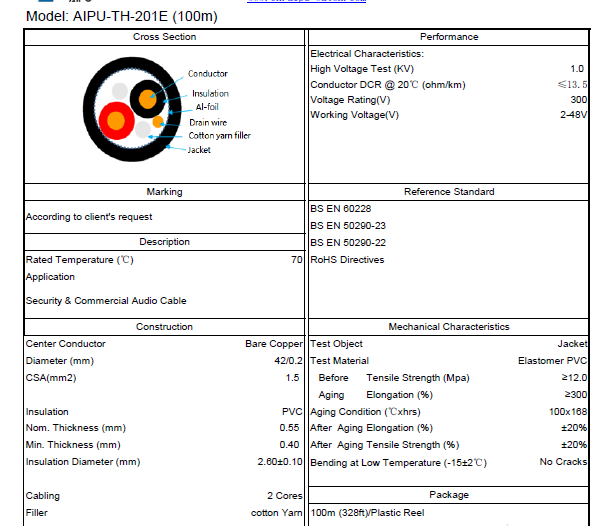Click Diameter (mm) label

click(60, 361)
